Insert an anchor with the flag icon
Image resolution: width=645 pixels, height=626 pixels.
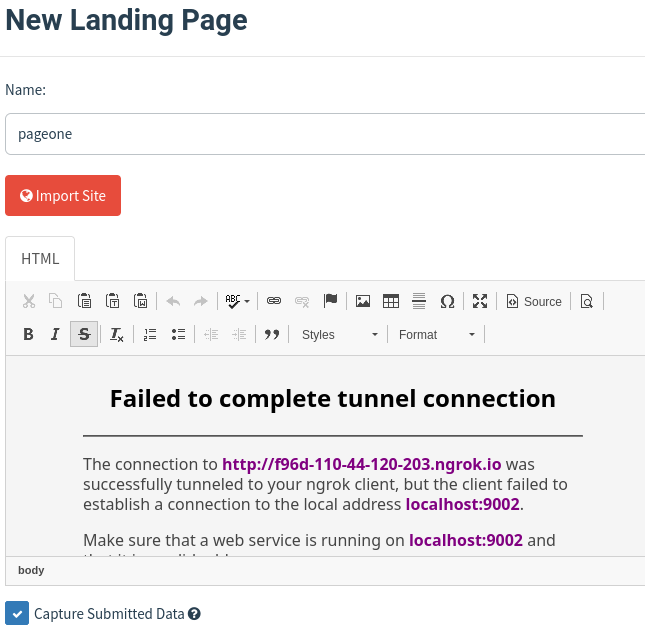330,301
